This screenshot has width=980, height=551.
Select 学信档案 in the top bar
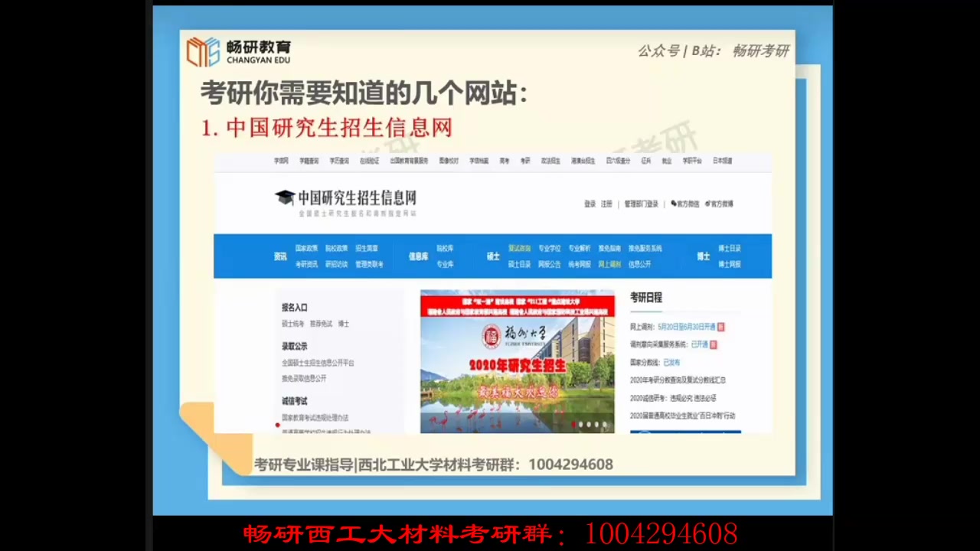[x=479, y=161]
